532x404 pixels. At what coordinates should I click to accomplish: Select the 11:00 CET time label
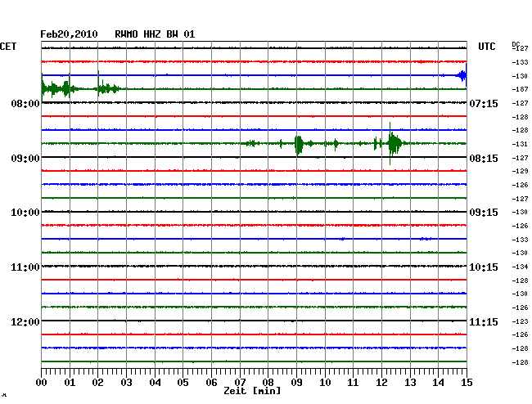[25, 267]
